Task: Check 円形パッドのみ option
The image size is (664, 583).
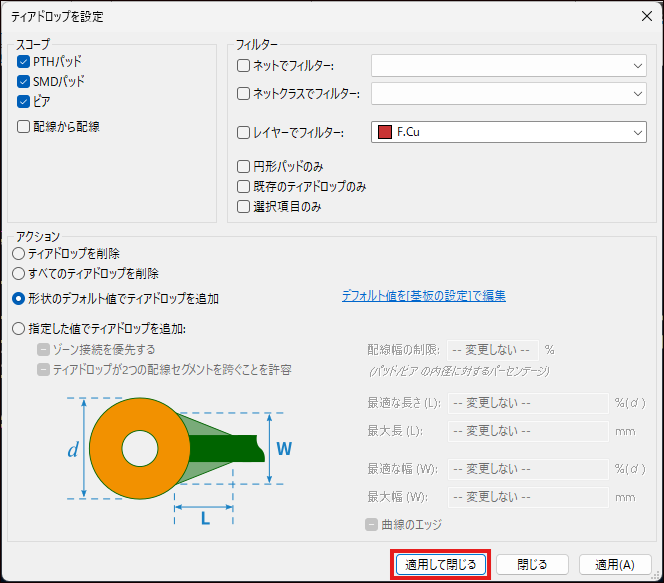Action: tap(244, 166)
